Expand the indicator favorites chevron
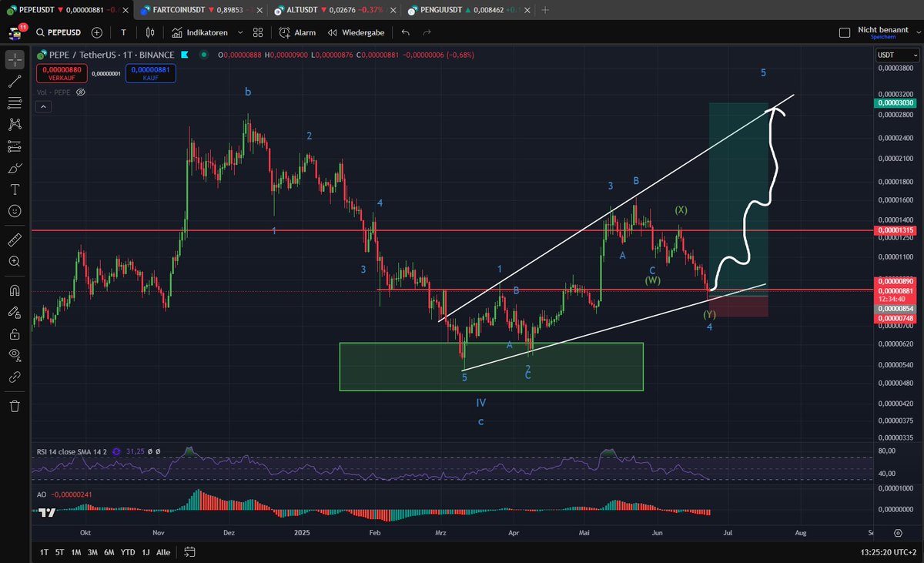924x563 pixels. [x=240, y=33]
